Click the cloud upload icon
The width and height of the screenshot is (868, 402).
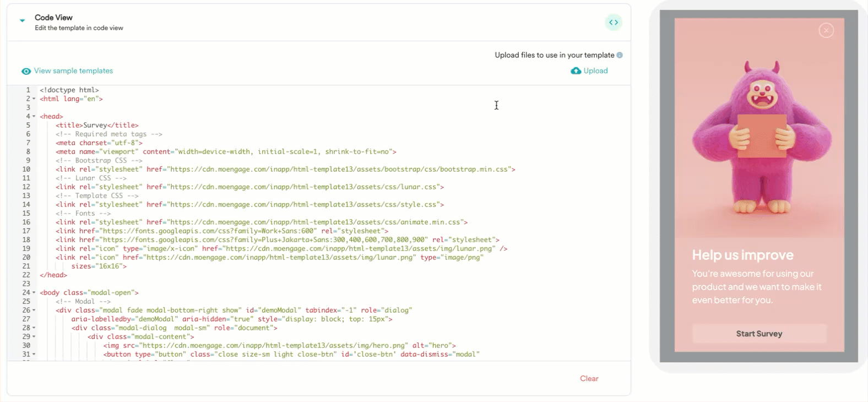point(576,71)
